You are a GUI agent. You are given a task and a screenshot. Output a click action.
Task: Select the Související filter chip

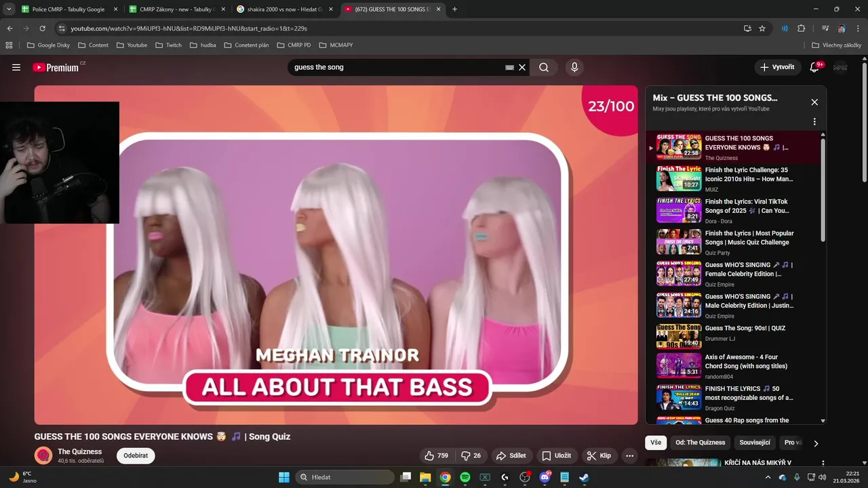coord(755,443)
